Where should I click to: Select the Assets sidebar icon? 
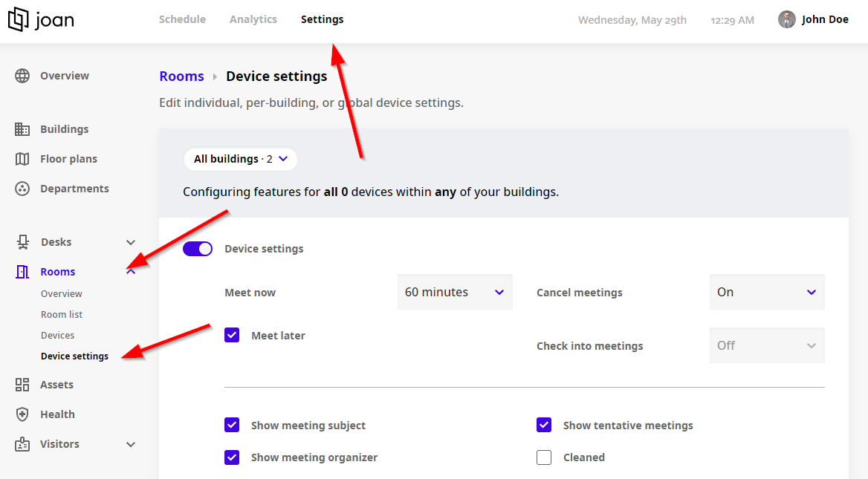pos(22,384)
